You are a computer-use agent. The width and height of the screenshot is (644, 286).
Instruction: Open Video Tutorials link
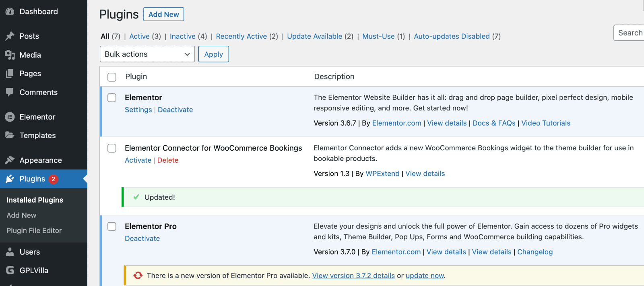[x=546, y=123]
